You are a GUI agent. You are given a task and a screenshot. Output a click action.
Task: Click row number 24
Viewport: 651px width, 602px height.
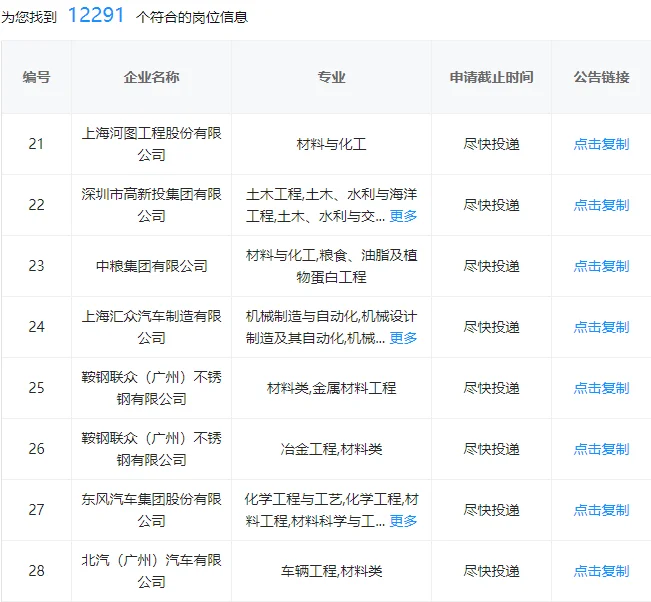coord(36,327)
